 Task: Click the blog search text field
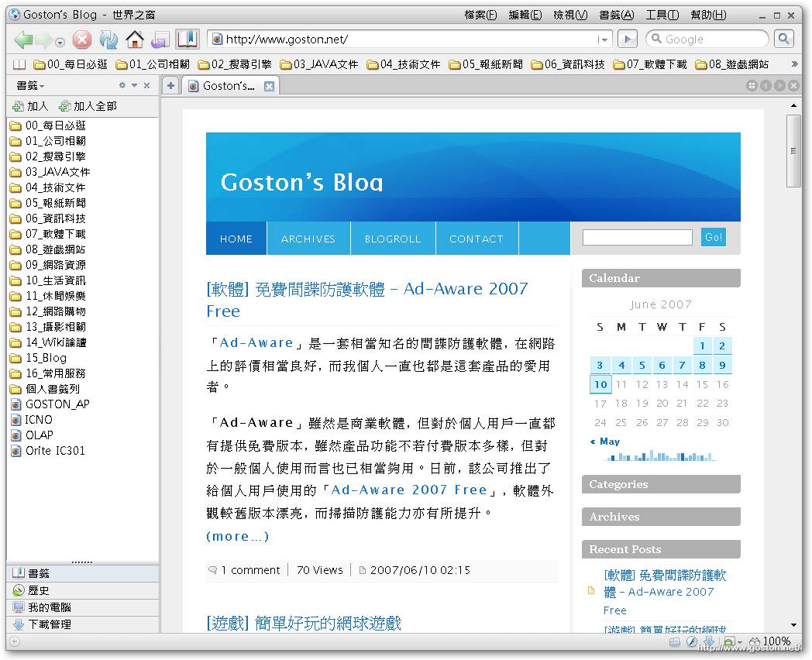638,238
